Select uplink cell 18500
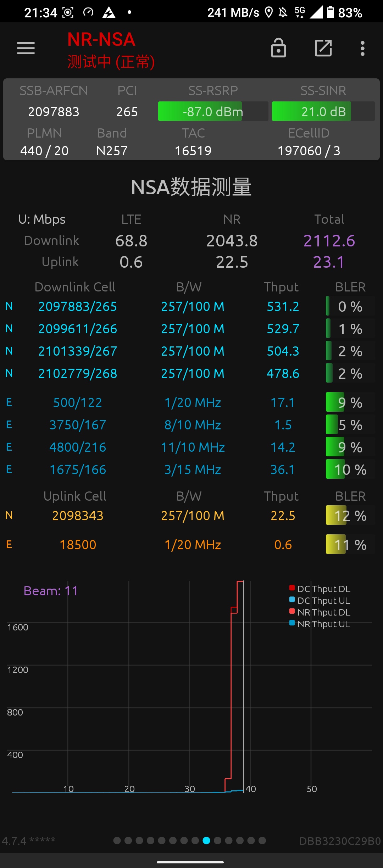 [78, 545]
